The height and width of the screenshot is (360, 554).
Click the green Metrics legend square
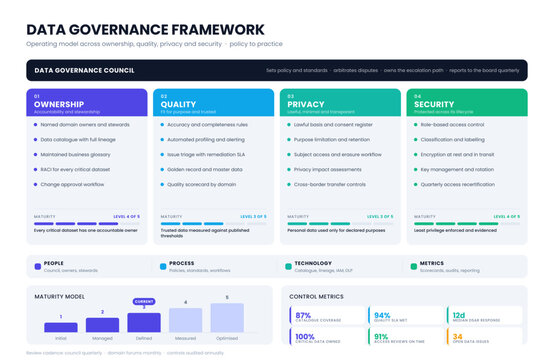[x=414, y=266]
